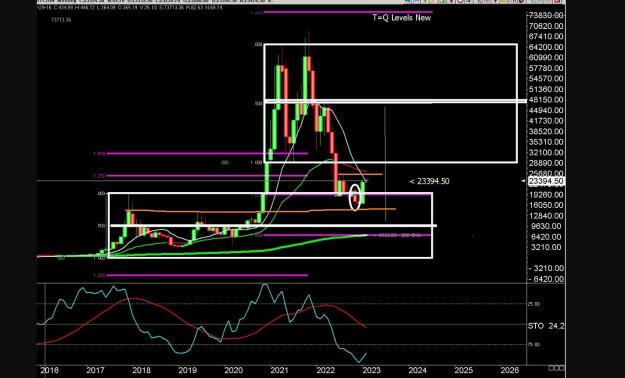Select the highlighted 23394.50 current price tag
The image size is (625, 378).
click(x=546, y=181)
